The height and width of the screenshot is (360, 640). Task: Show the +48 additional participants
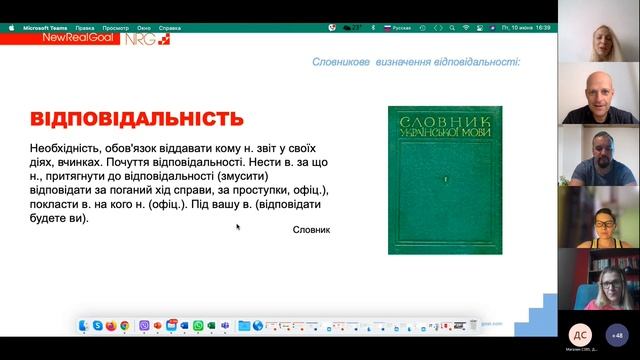tap(617, 335)
